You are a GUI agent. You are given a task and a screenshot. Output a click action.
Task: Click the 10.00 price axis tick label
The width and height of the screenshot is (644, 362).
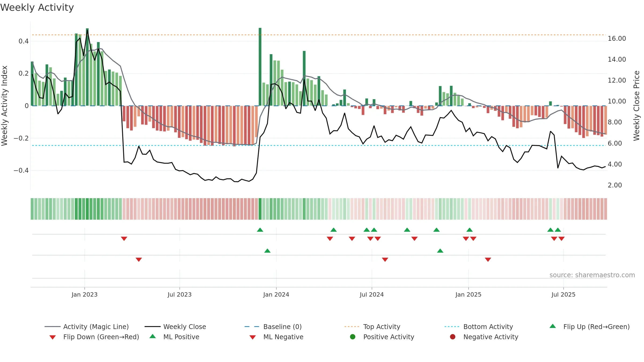point(617,101)
